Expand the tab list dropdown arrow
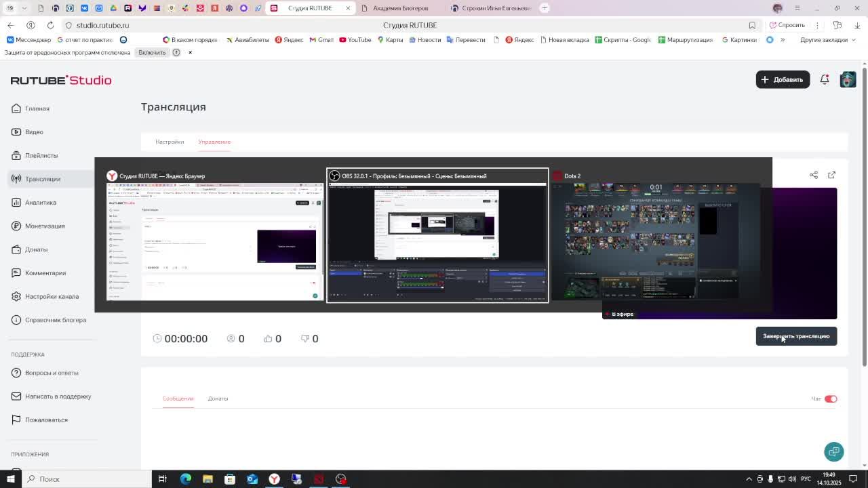Image resolution: width=868 pixels, height=488 pixels. click(24, 8)
